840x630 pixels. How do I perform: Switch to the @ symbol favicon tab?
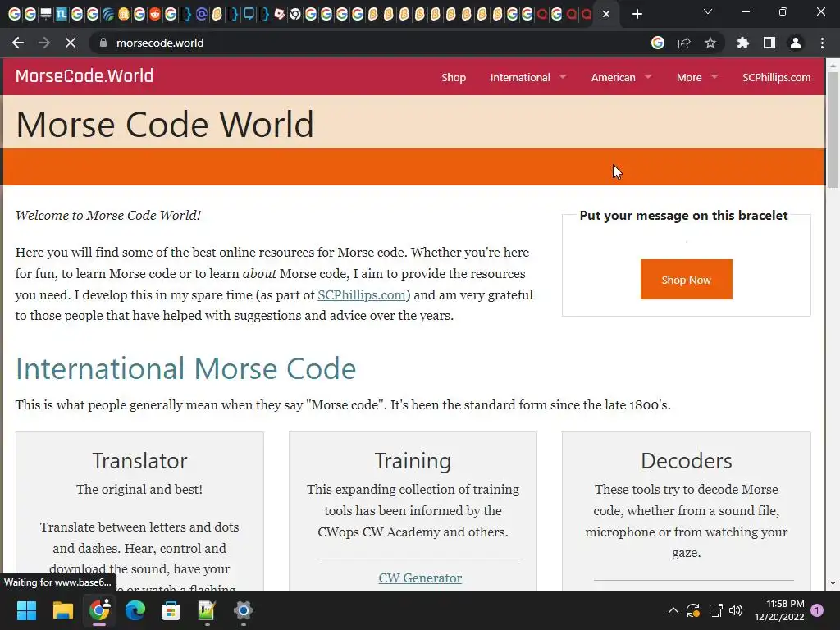pyautogui.click(x=202, y=15)
